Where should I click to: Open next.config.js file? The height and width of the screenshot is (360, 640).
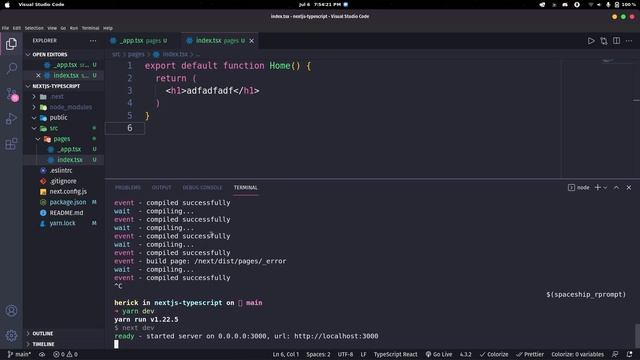(x=68, y=191)
